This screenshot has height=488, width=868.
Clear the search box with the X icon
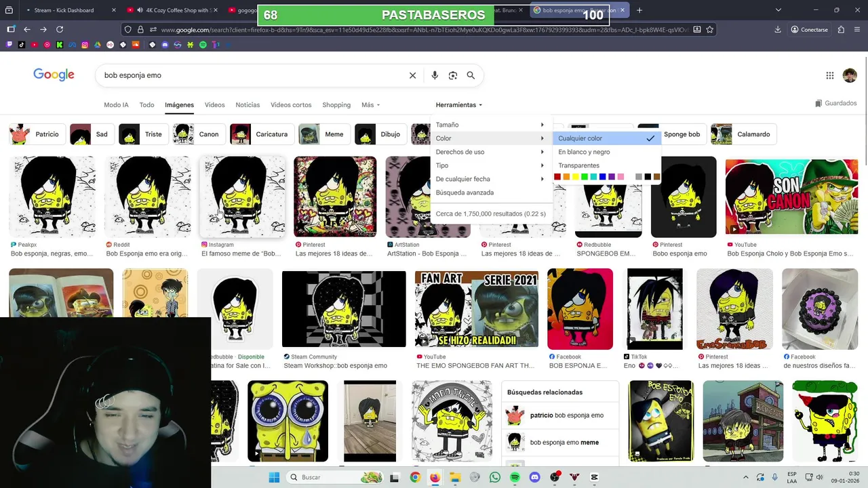click(412, 75)
